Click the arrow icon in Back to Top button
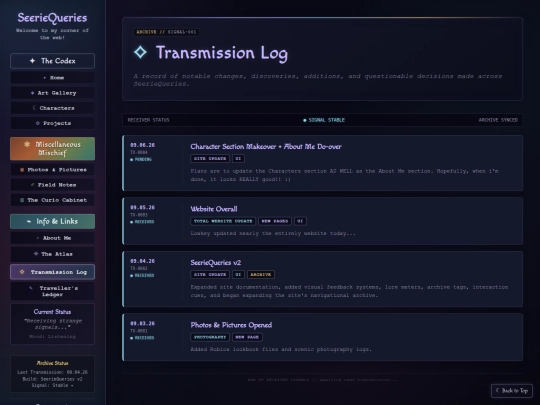This screenshot has height=405, width=540. (x=497, y=391)
